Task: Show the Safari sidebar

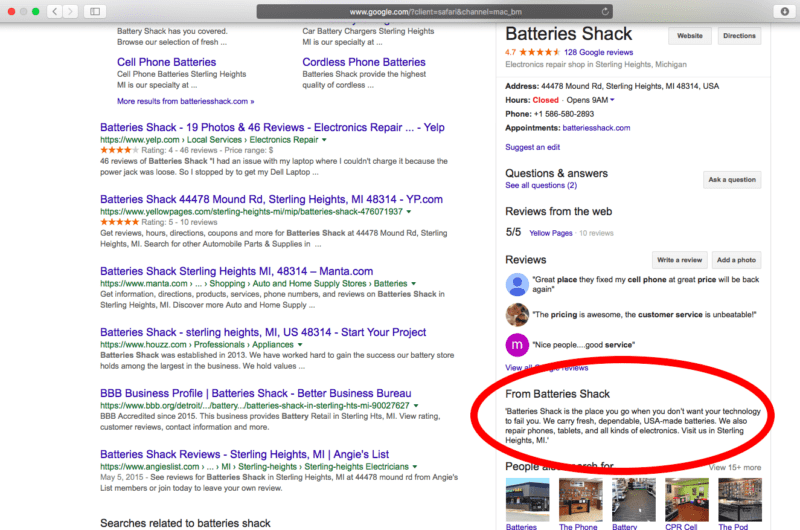Action: [x=96, y=11]
